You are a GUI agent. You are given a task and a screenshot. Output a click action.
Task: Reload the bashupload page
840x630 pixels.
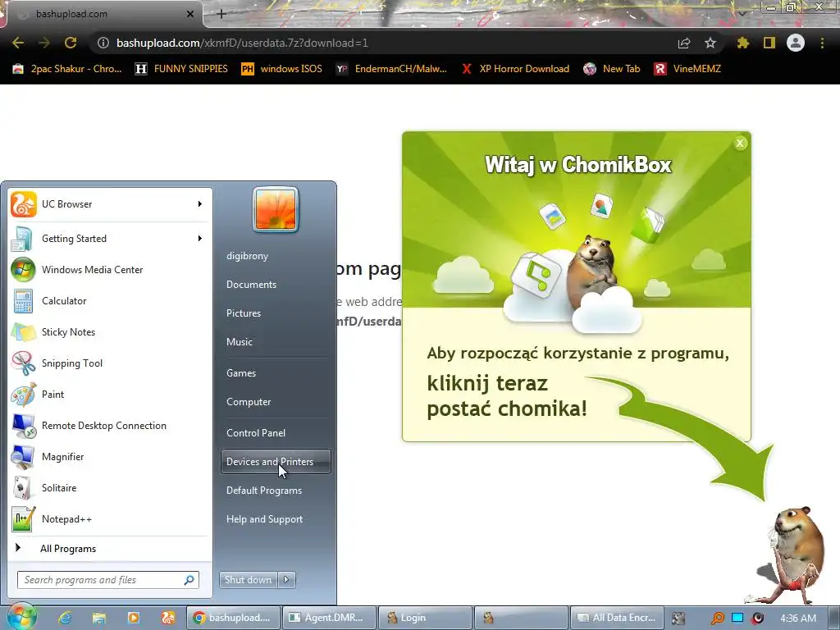click(x=71, y=43)
